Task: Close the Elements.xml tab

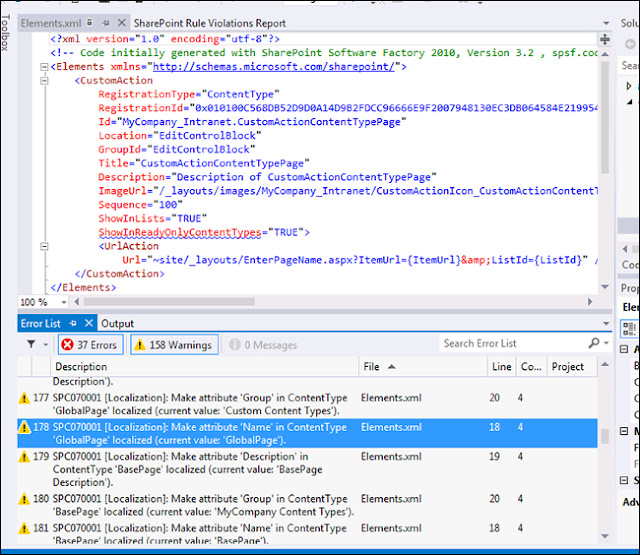Action: coord(121,23)
